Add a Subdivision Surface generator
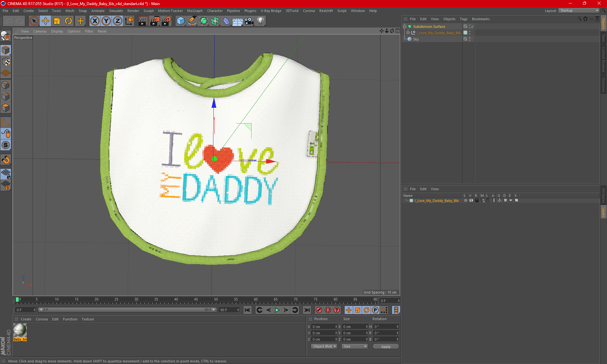 coord(204,21)
